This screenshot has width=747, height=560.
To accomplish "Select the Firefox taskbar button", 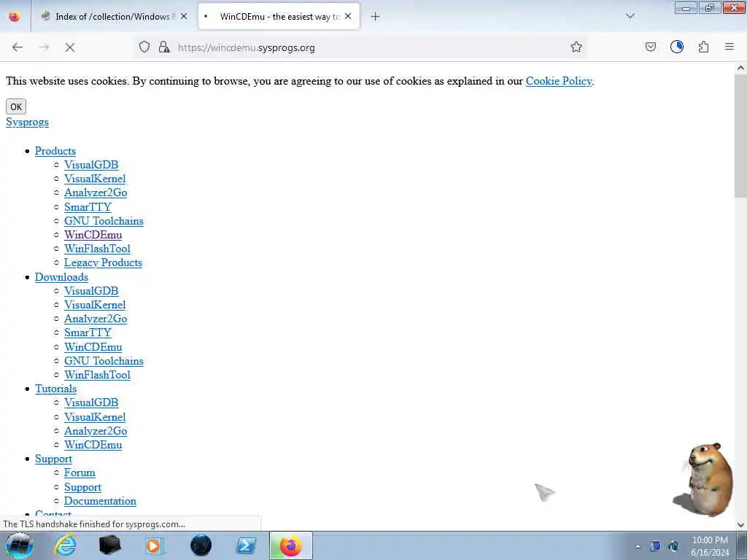I will pyautogui.click(x=291, y=545).
